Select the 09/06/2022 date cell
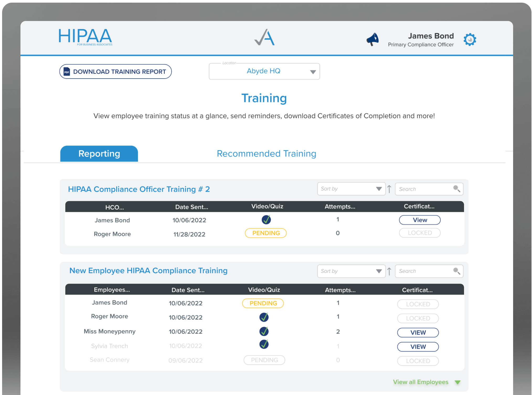Viewport: 532px width, 395px height. 185,360
